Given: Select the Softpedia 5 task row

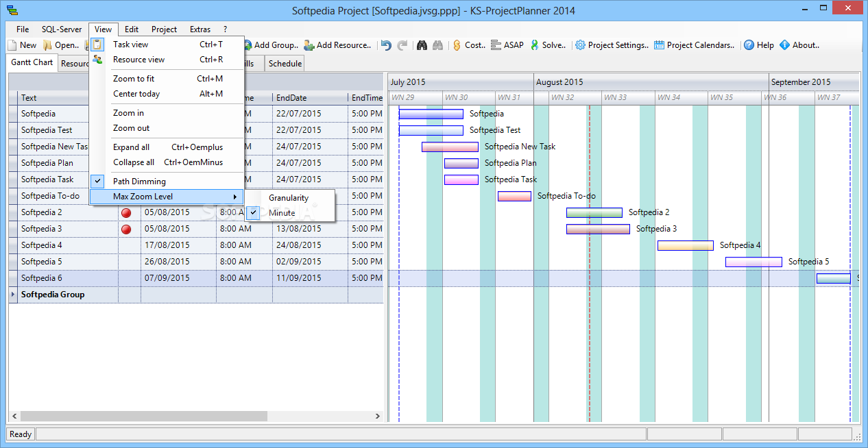Looking at the screenshot, I should click(195, 262).
